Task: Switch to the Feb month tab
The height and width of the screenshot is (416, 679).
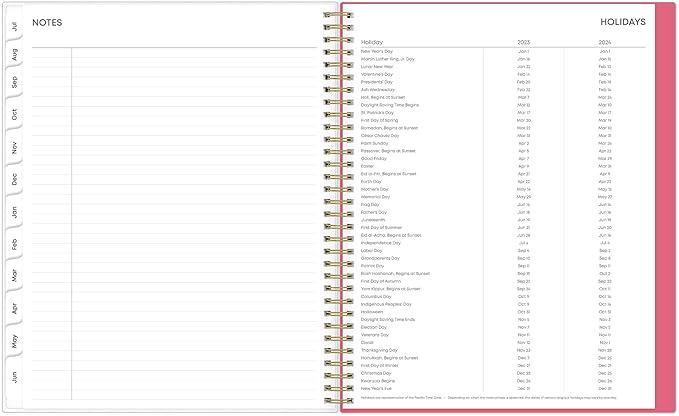Action: coord(13,244)
